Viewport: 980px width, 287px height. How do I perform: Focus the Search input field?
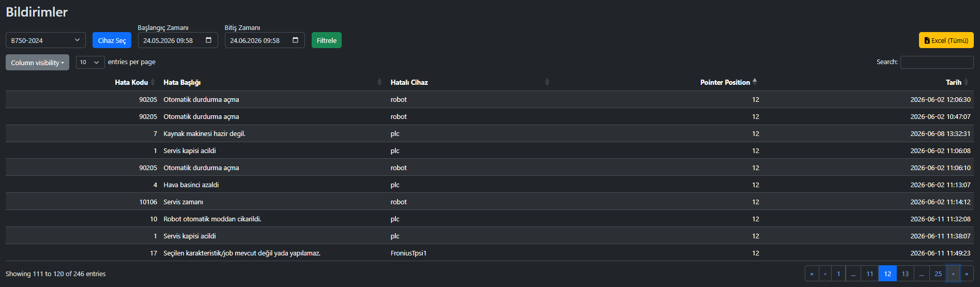tap(937, 62)
